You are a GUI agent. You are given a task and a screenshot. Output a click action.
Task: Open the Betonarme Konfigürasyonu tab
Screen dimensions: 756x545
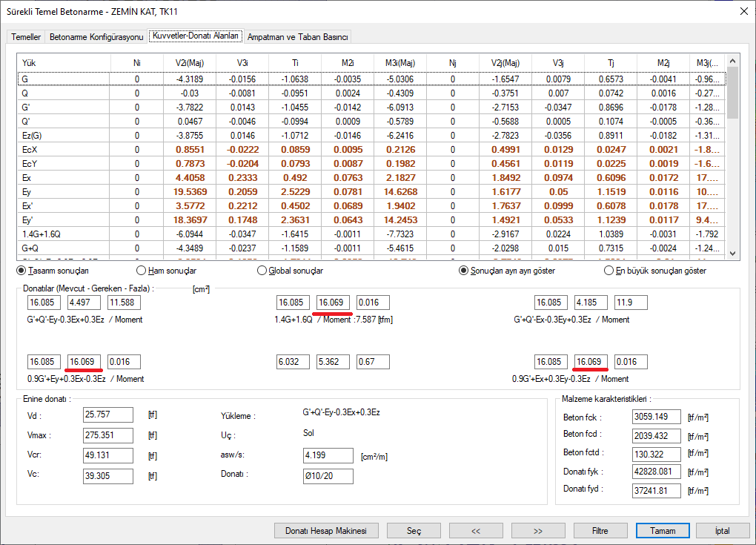click(x=96, y=36)
